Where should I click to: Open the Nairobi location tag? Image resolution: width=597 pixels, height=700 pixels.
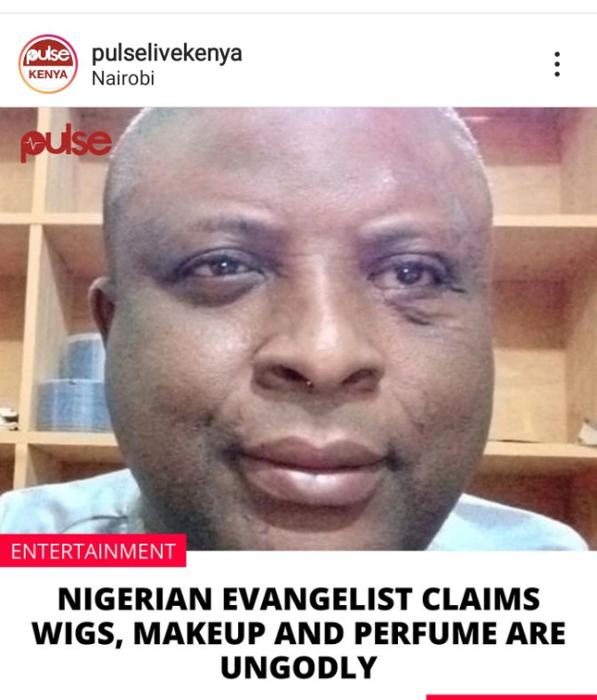coord(123,78)
